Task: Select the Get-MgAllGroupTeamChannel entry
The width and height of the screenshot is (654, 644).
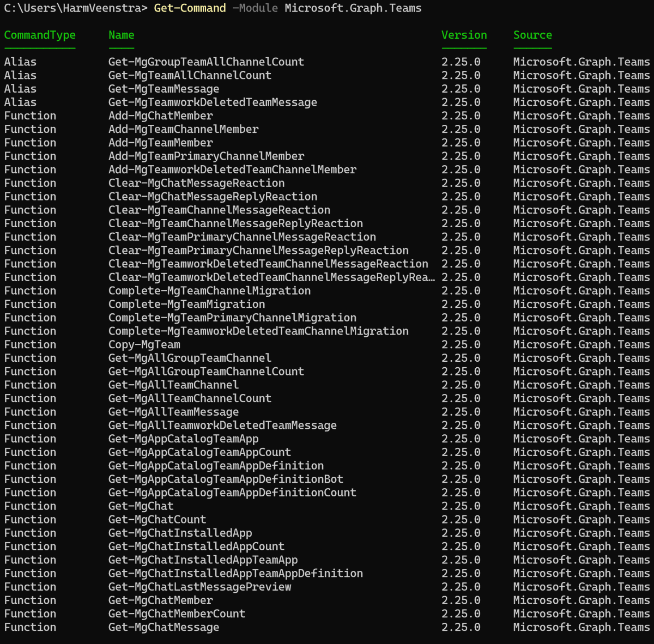Action: tap(190, 358)
